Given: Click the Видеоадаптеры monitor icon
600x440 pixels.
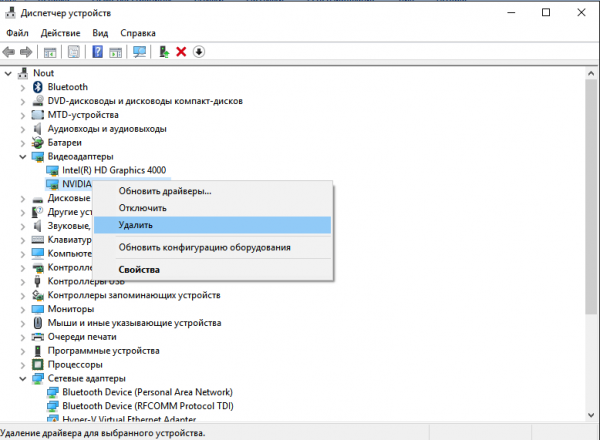Looking at the screenshot, I should 38,156.
